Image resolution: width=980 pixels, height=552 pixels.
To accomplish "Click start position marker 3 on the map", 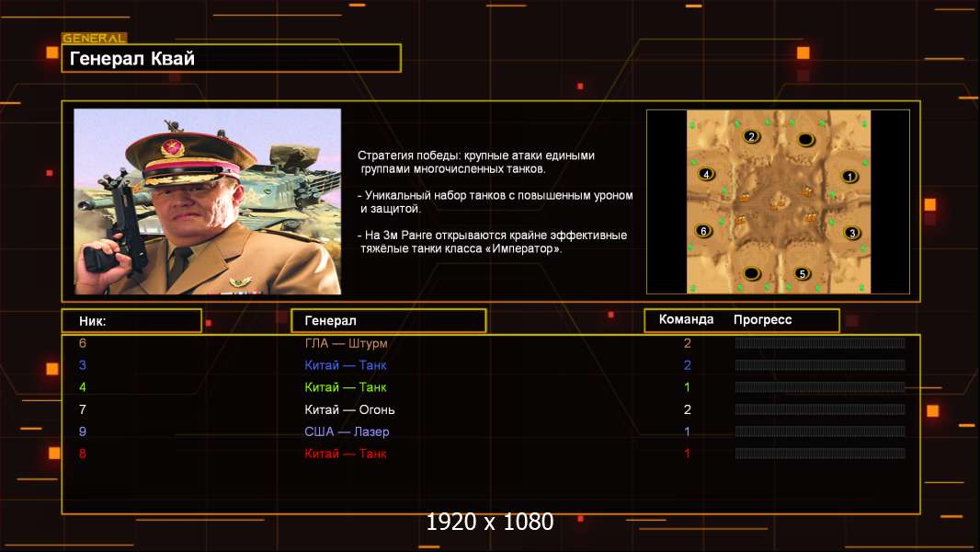I will (852, 233).
